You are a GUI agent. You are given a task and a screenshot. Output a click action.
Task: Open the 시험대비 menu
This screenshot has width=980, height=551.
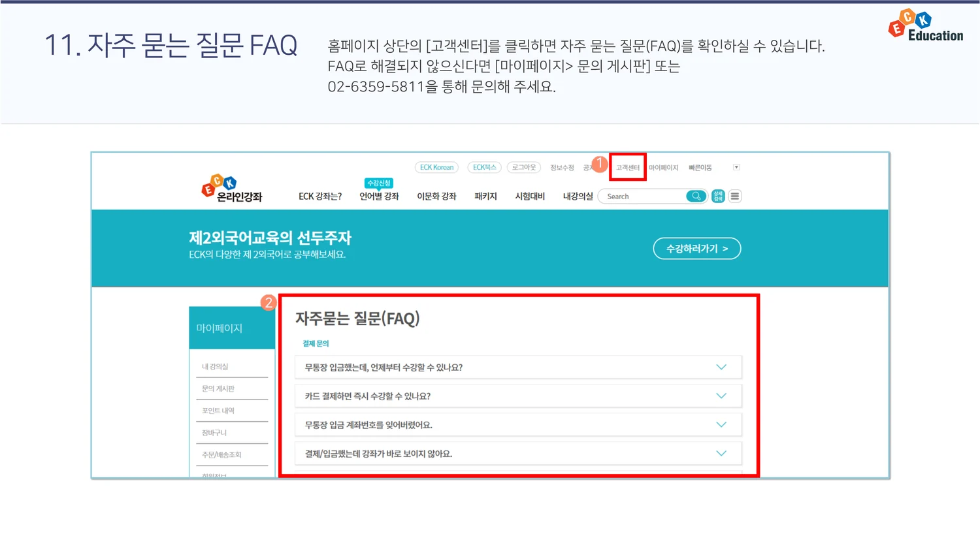click(x=530, y=196)
